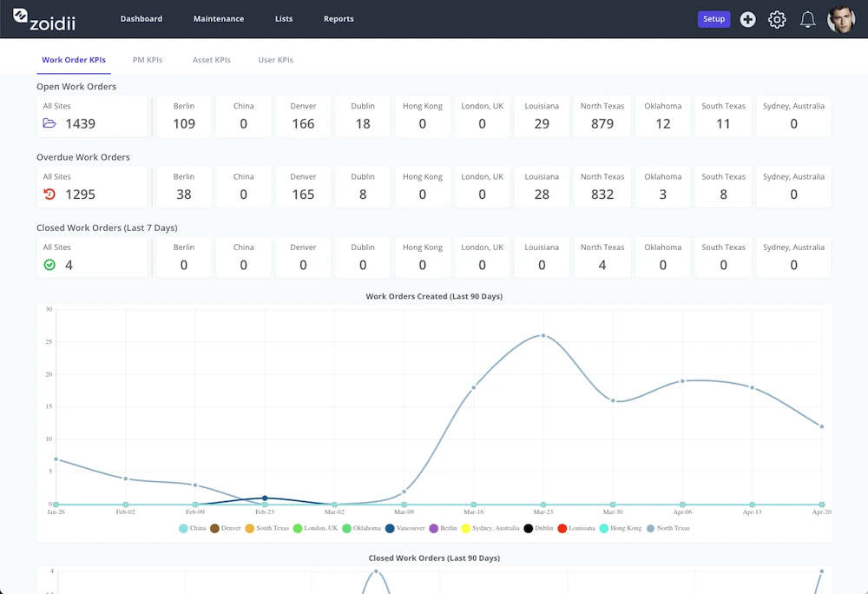Screen dimensions: 868x594
Task: Click Open Work Orders Berlin 109 card
Action: click(184, 116)
